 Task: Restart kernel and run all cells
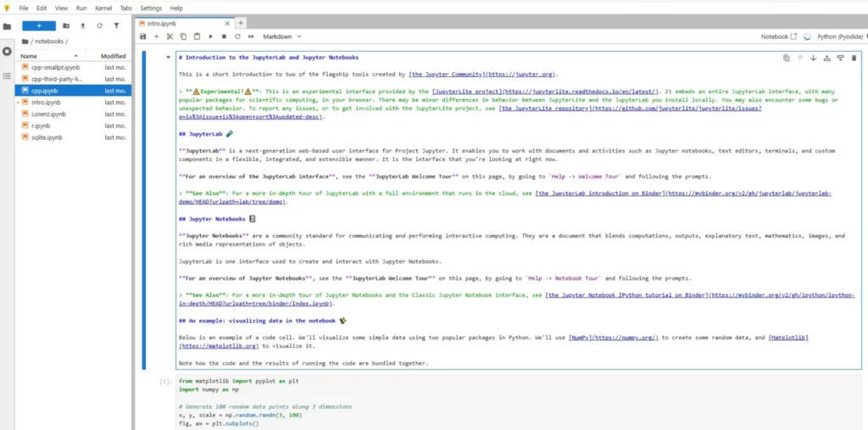pyautogui.click(x=251, y=36)
